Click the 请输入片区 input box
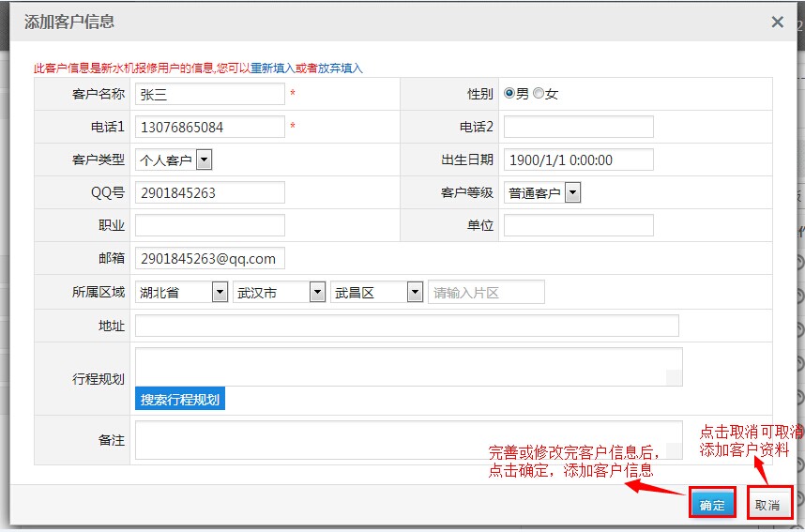The height and width of the screenshot is (532, 805). [486, 292]
